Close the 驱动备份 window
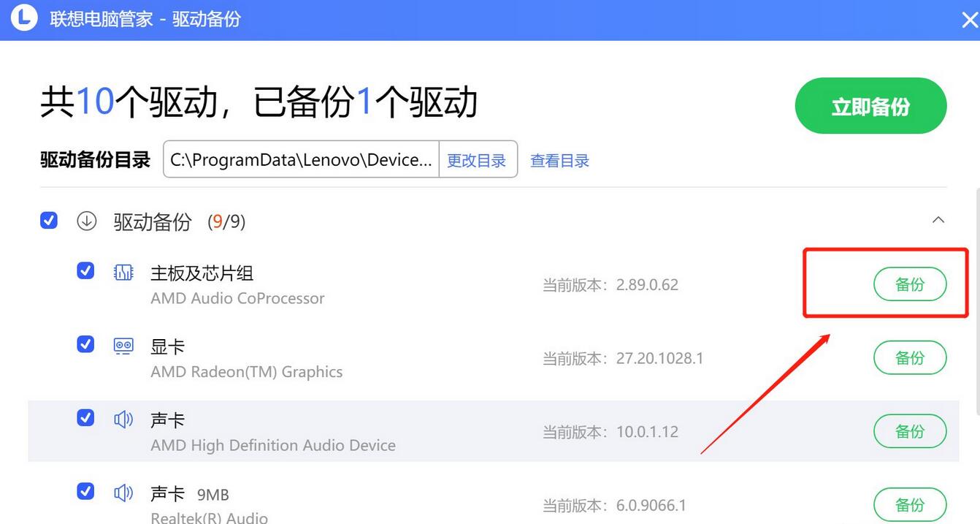This screenshot has height=524, width=980. [x=970, y=20]
